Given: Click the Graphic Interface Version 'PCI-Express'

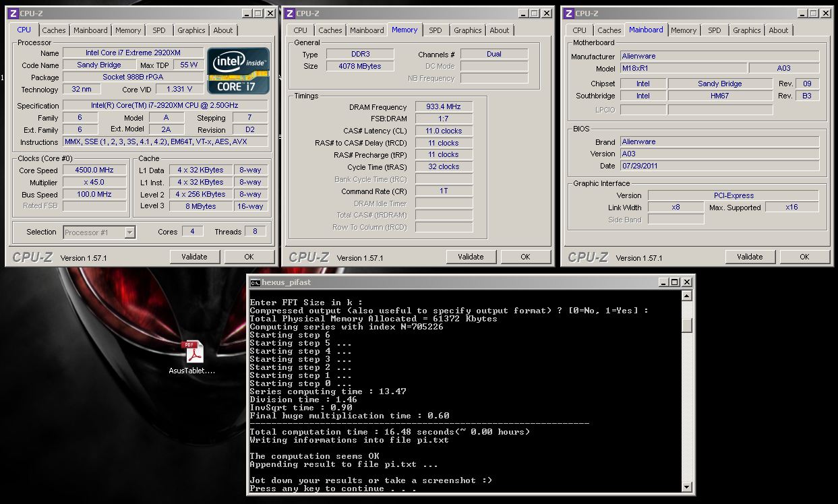Looking at the screenshot, I should (734, 195).
